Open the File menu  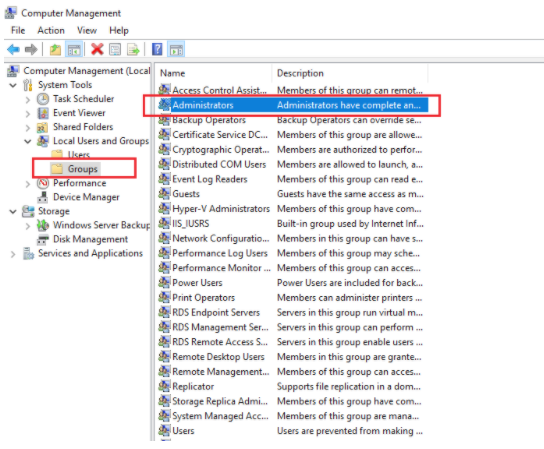pos(18,31)
